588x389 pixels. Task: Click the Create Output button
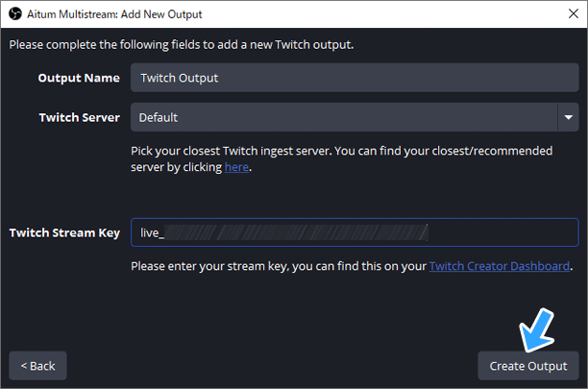[x=528, y=366]
